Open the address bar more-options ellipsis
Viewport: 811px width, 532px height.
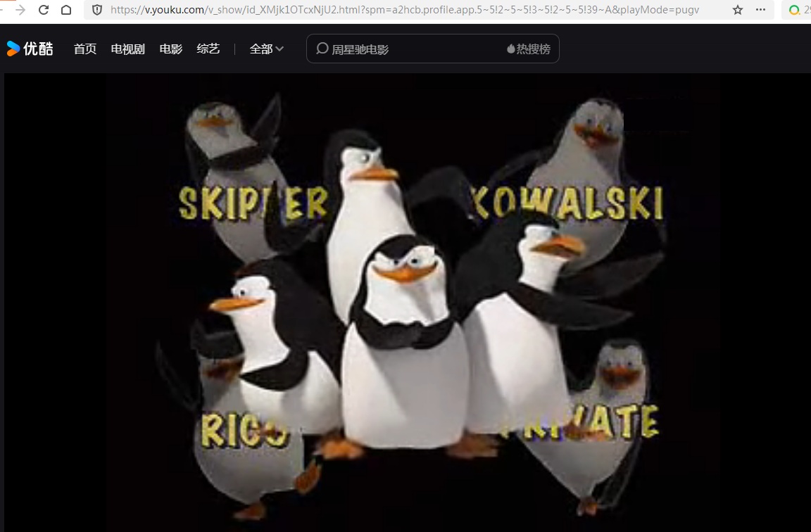click(760, 10)
